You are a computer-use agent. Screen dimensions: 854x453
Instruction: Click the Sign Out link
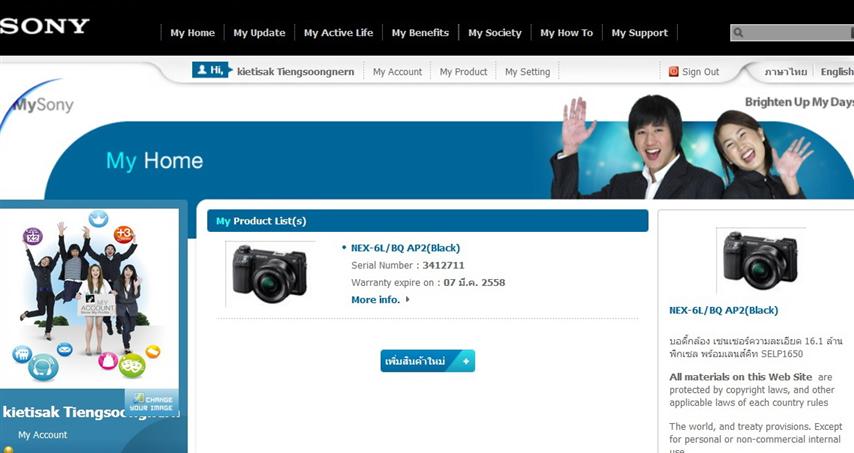pyautogui.click(x=700, y=72)
